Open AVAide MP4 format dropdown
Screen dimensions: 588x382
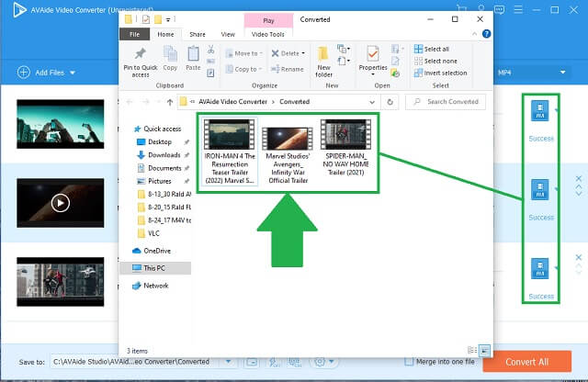pos(562,72)
